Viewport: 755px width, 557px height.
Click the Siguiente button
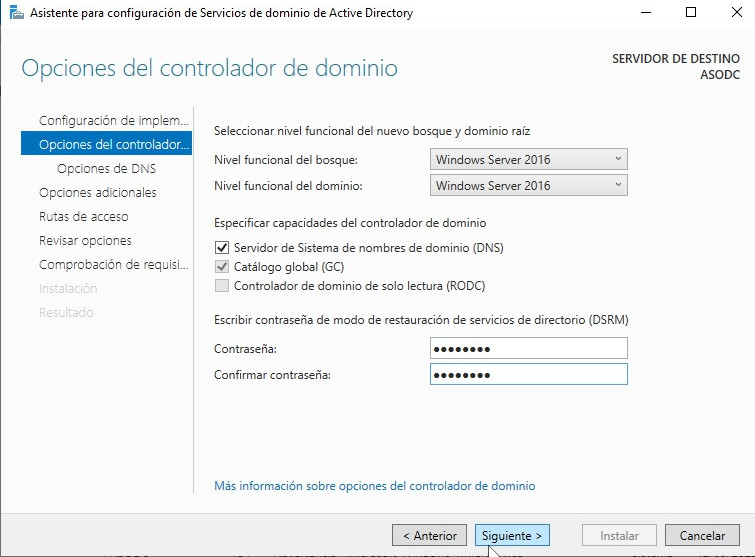[512, 535]
